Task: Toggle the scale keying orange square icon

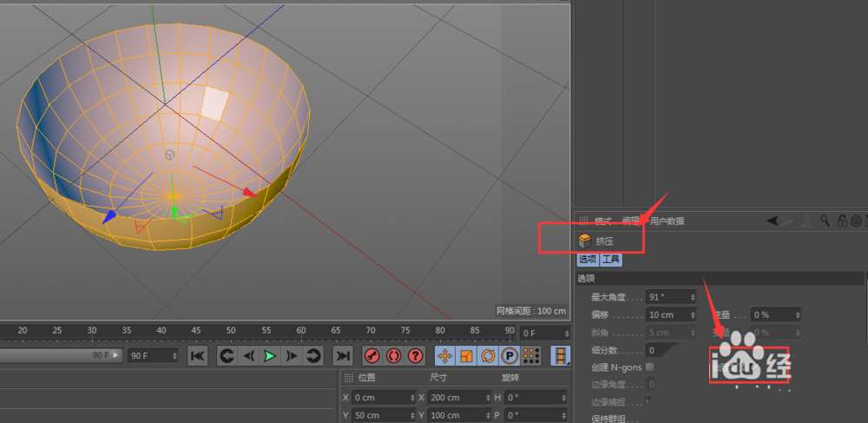Action: [x=466, y=356]
